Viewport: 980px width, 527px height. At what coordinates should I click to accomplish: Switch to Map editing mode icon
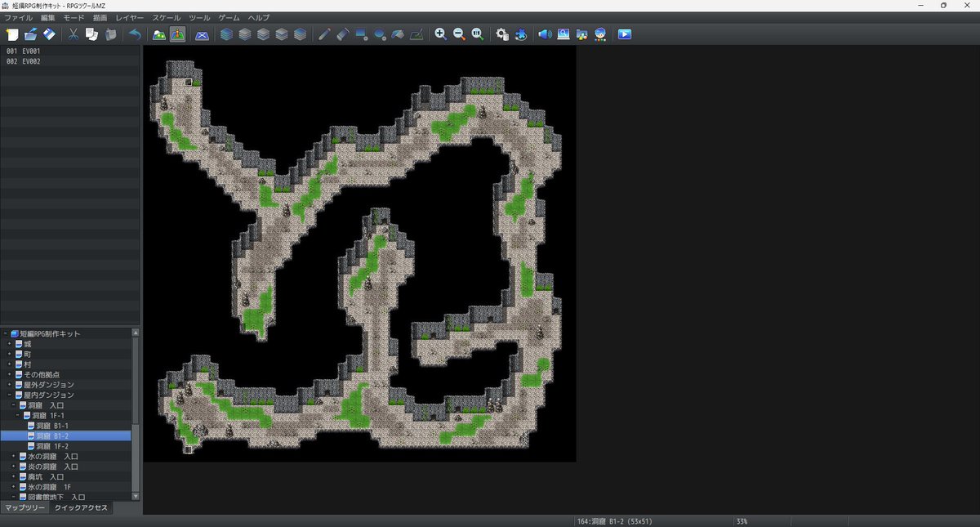[159, 34]
